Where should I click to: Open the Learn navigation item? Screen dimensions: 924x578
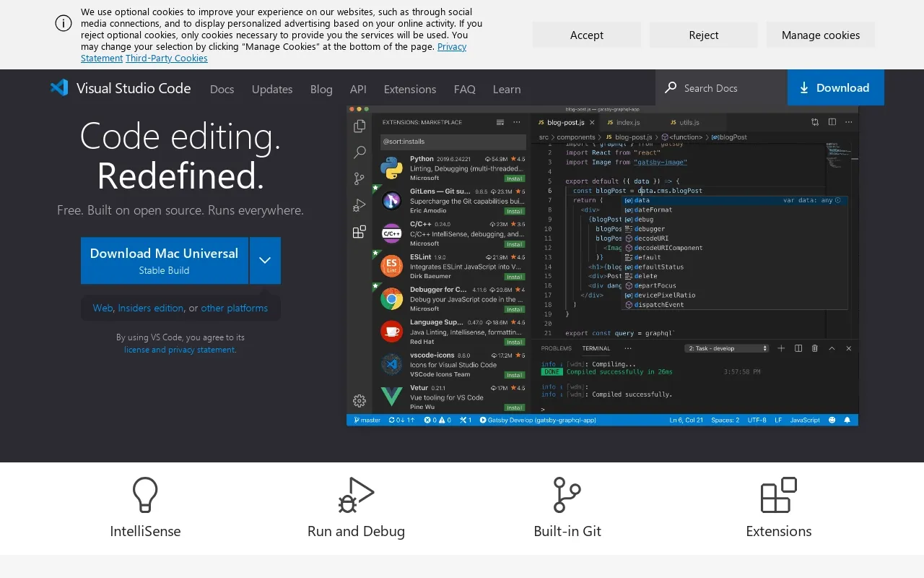pyautogui.click(x=507, y=89)
